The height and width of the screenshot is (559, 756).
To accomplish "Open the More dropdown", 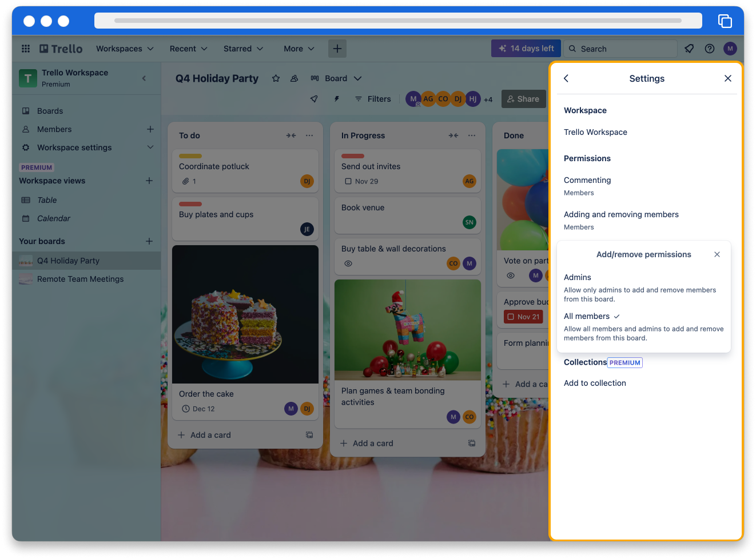I will point(299,49).
